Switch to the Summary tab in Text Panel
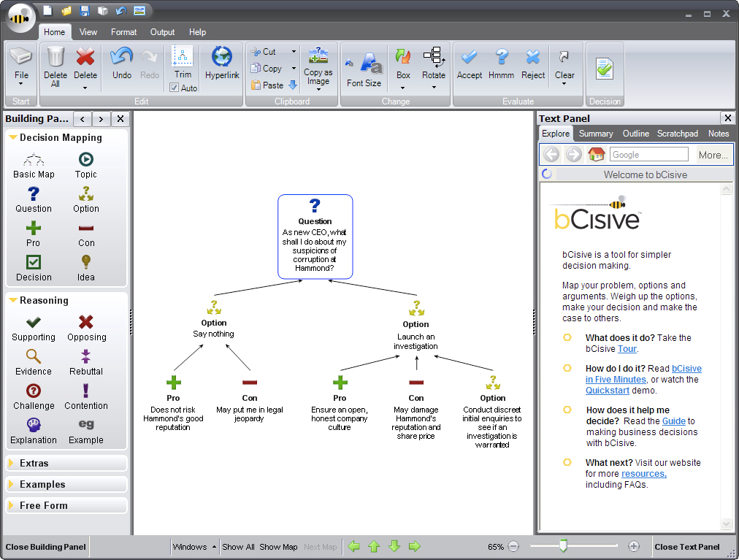This screenshot has width=739, height=560. (x=596, y=134)
